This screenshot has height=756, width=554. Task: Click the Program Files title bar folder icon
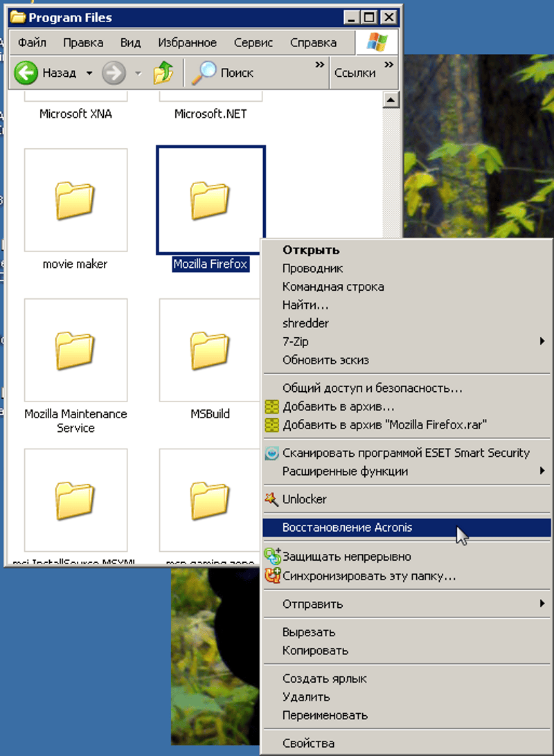point(18,17)
